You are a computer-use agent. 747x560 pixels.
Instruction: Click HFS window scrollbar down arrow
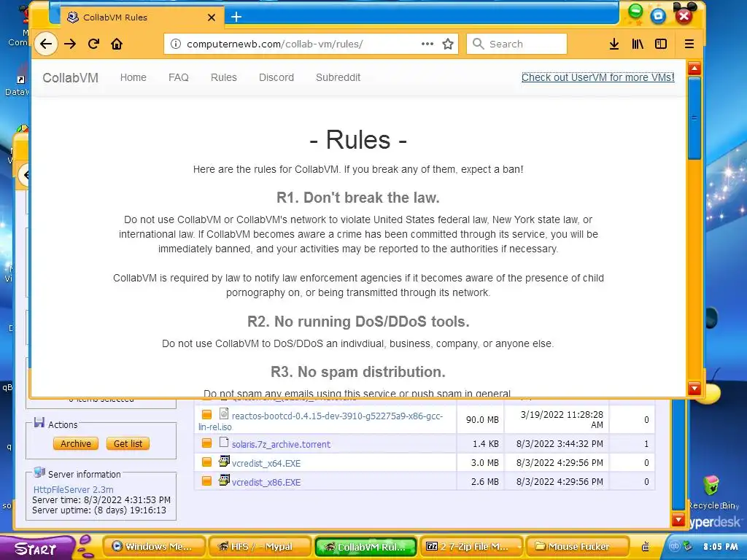pos(678,519)
